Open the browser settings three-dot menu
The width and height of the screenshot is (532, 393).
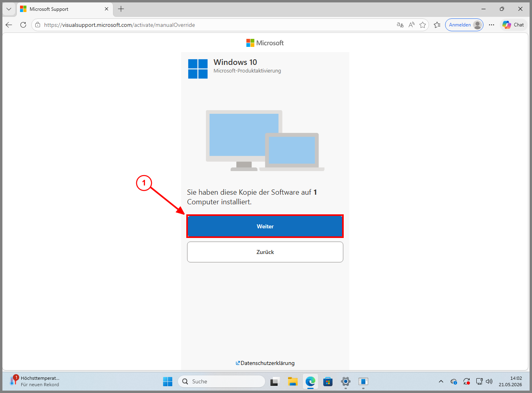point(492,25)
